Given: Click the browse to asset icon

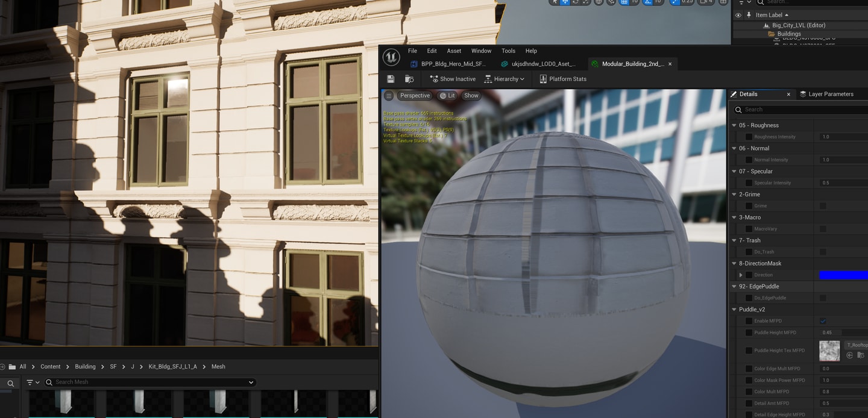Looking at the screenshot, I should pyautogui.click(x=409, y=79).
